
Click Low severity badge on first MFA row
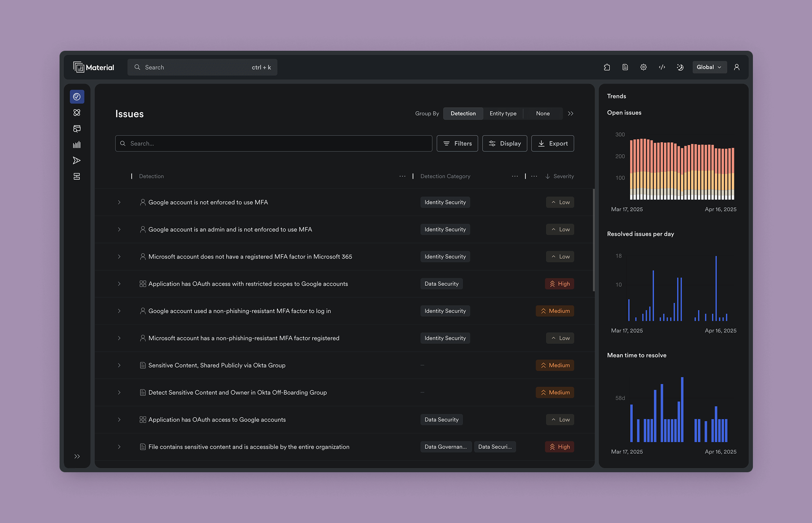pyautogui.click(x=560, y=202)
